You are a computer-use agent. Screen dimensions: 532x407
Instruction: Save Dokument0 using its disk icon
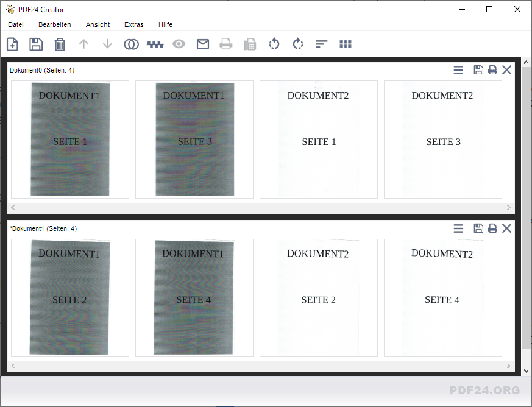click(478, 70)
